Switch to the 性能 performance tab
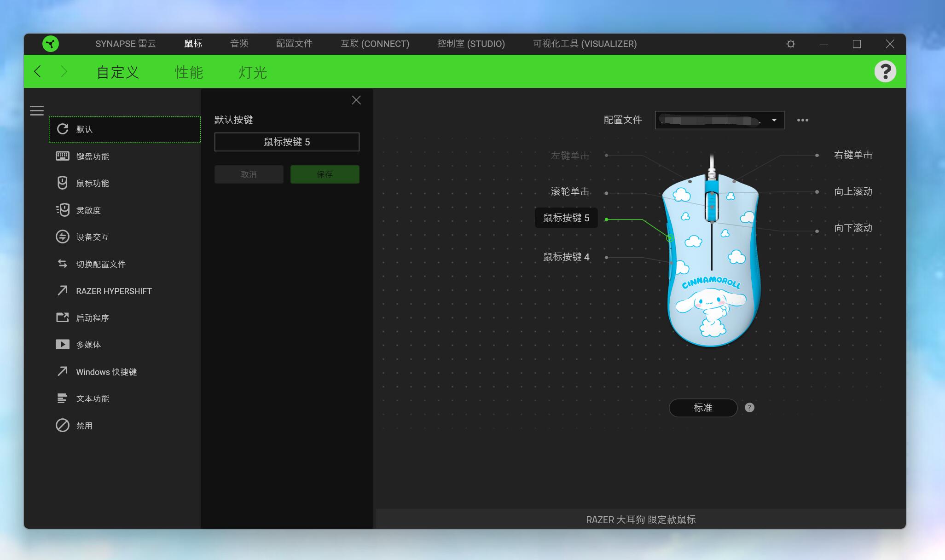The width and height of the screenshot is (945, 560). [189, 72]
